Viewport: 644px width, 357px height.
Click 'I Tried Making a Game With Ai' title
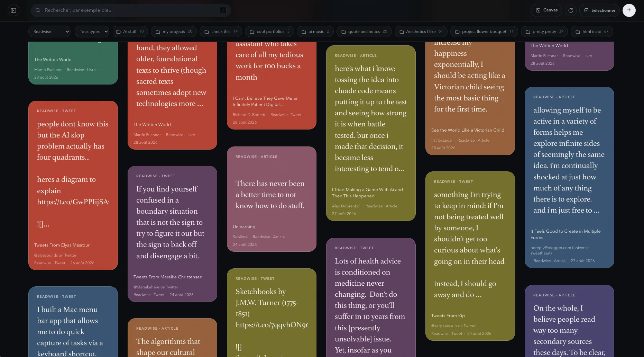click(367, 193)
